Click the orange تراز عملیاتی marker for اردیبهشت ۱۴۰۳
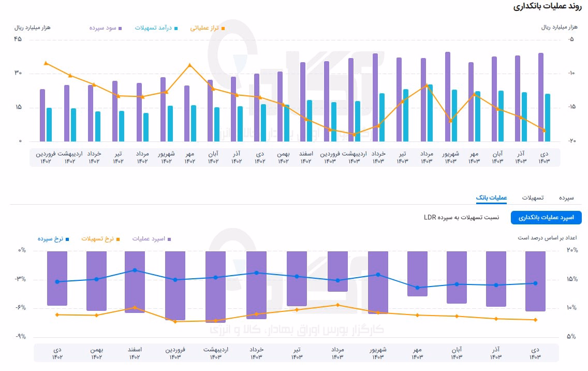 tap(354, 134)
